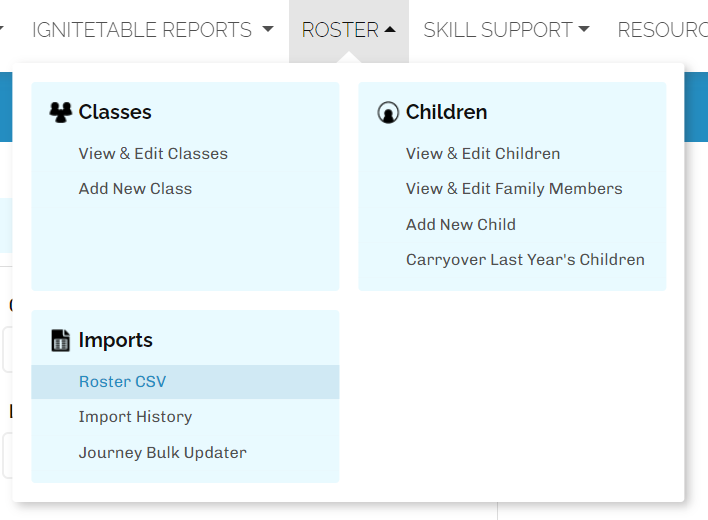Viewport: 708px width, 520px height.
Task: Open View & Edit Family Members
Action: pyautogui.click(x=514, y=189)
